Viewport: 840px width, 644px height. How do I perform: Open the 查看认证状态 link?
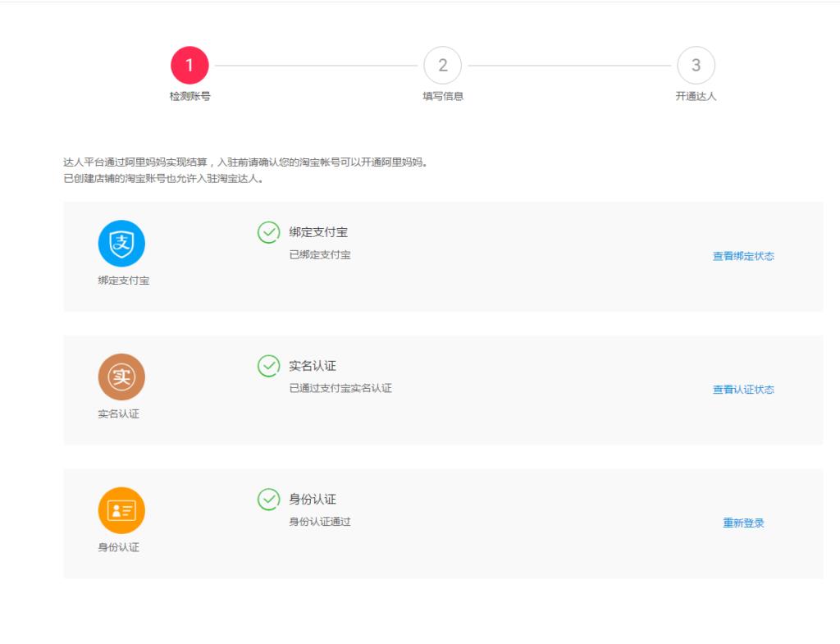(743, 390)
